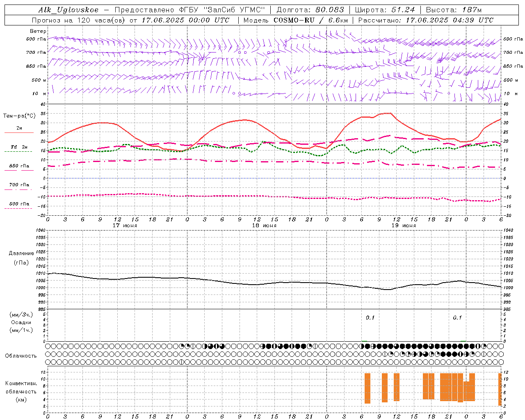Click the Широта: 51.24 header field
The height and width of the screenshot is (420, 525).
click(x=385, y=10)
